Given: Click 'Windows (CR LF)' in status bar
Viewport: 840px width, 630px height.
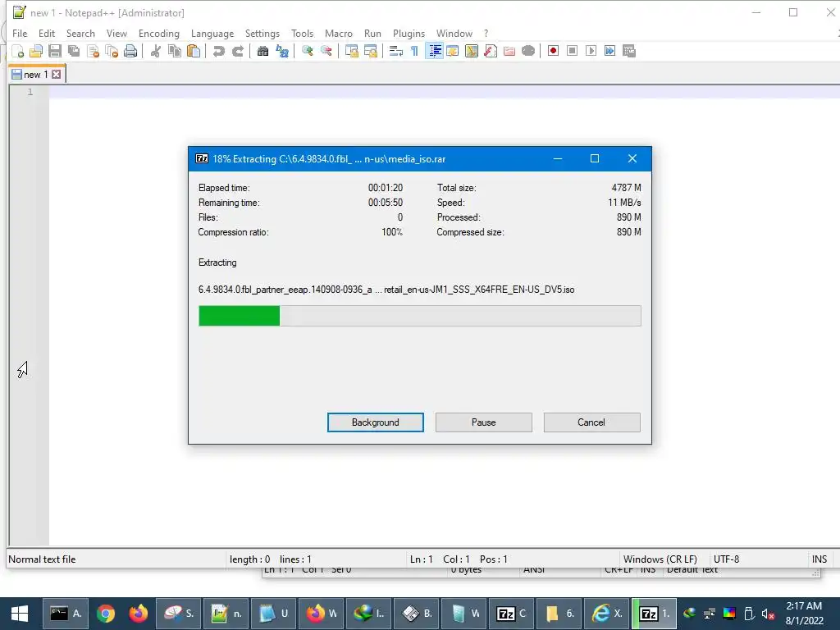Looking at the screenshot, I should (x=660, y=559).
